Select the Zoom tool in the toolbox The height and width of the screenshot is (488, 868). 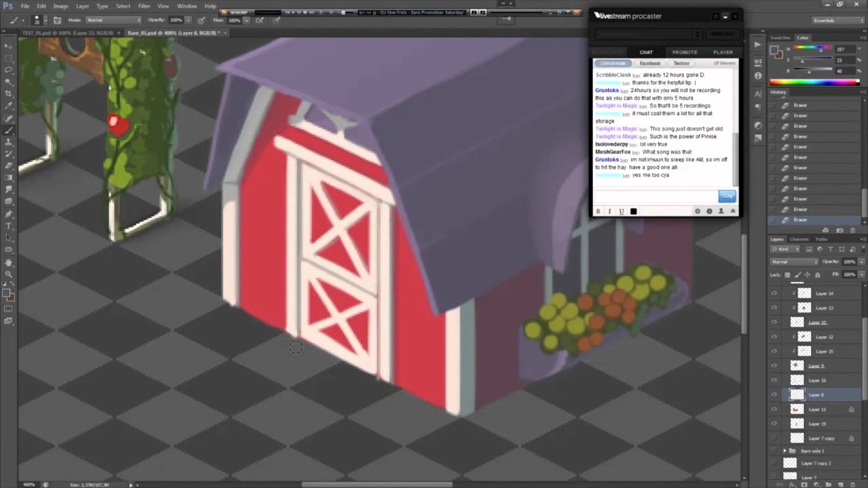pyautogui.click(x=9, y=274)
